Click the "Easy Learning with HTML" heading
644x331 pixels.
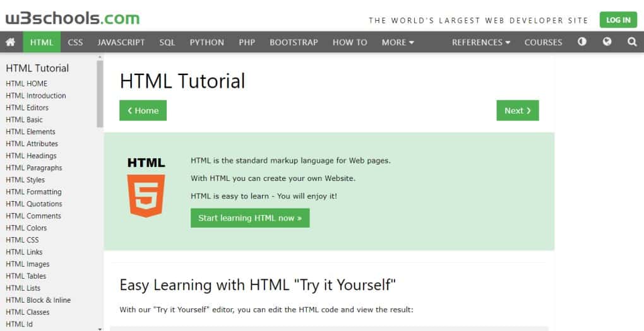click(x=258, y=284)
